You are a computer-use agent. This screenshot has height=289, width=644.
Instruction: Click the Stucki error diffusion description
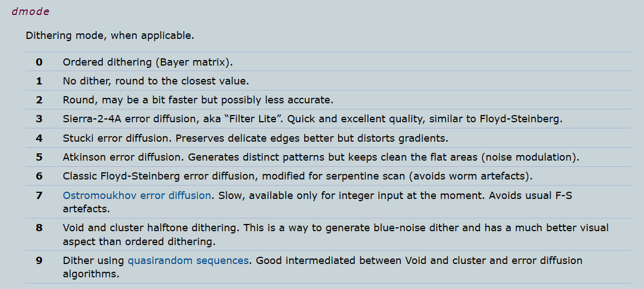(255, 138)
